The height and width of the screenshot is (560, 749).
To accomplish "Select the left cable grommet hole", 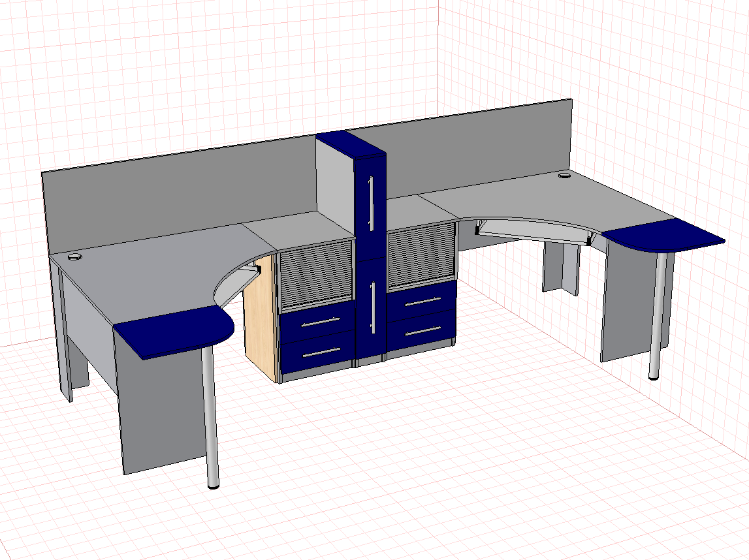I will point(75,257).
